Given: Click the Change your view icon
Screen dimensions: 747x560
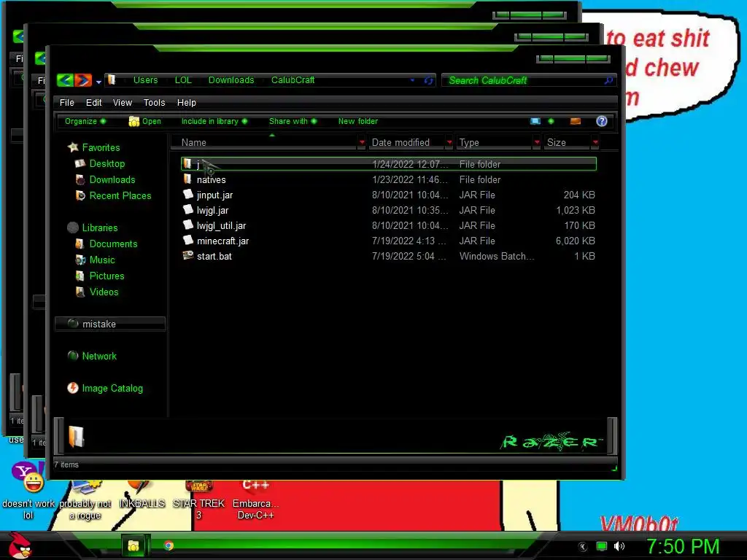Looking at the screenshot, I should (535, 121).
